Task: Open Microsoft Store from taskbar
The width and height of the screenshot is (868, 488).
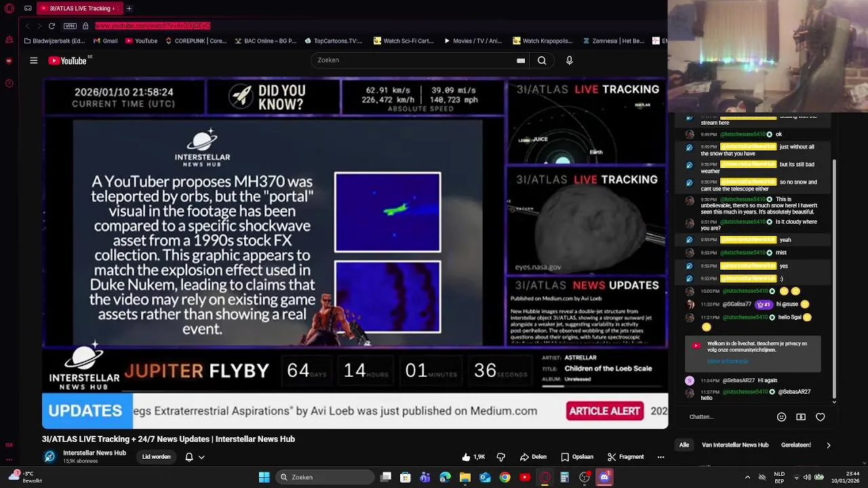Action: tap(406, 477)
